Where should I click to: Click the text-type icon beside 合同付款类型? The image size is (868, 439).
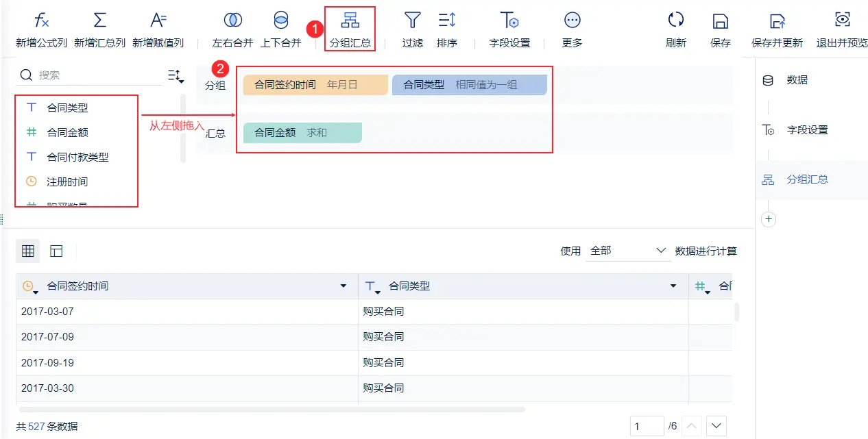click(32, 157)
